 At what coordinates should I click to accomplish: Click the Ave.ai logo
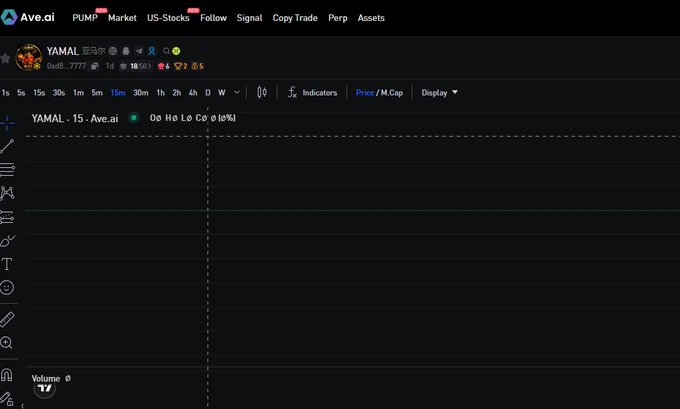28,17
